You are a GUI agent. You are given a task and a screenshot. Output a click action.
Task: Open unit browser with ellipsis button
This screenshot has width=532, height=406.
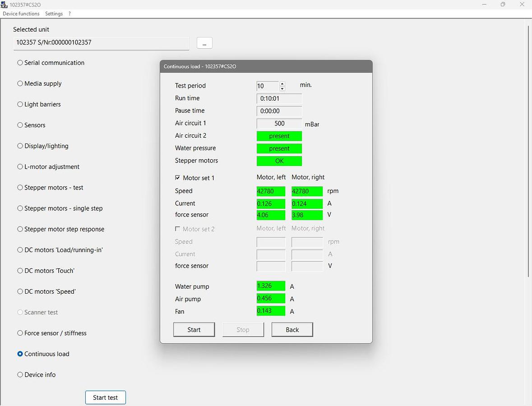pyautogui.click(x=204, y=43)
